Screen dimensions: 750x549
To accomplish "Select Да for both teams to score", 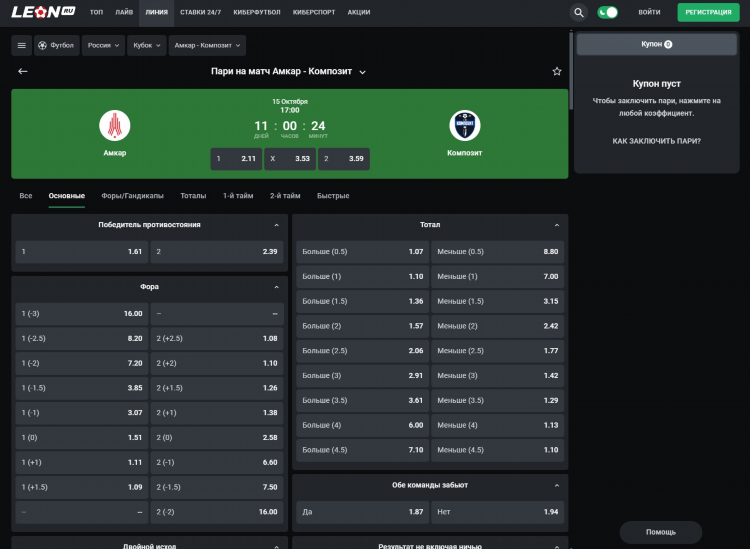I will coord(363,512).
